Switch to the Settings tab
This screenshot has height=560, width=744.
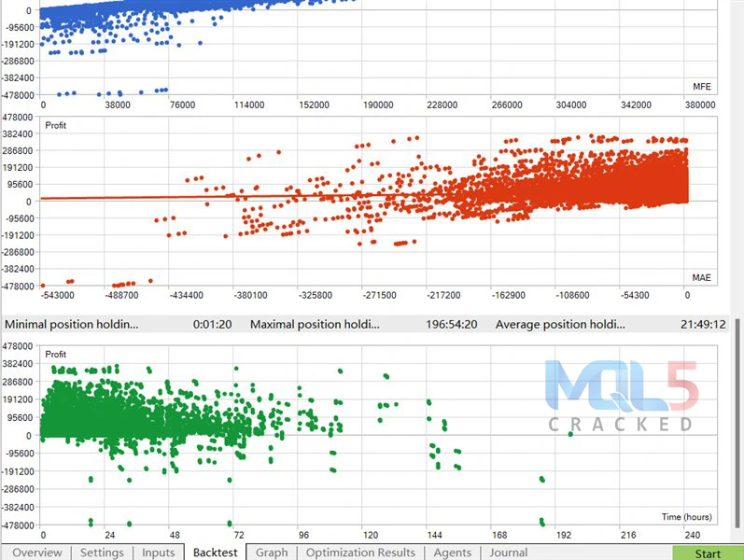[x=102, y=553]
